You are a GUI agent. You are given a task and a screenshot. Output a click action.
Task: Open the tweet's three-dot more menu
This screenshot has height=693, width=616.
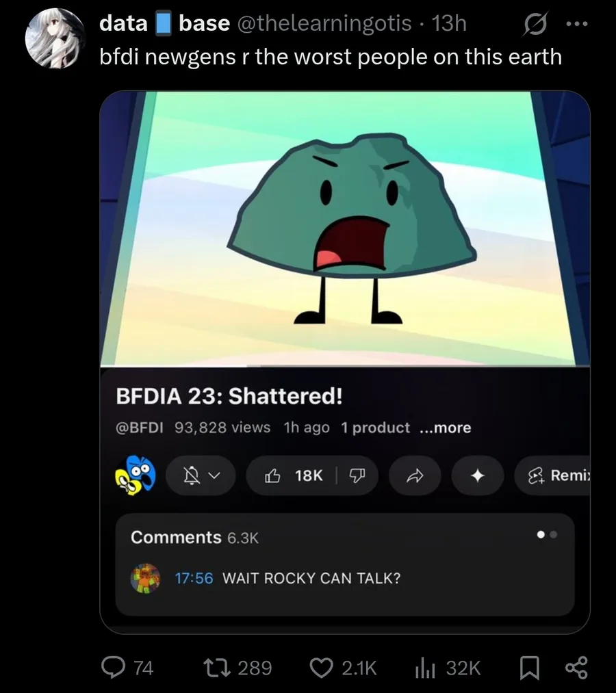click(577, 24)
